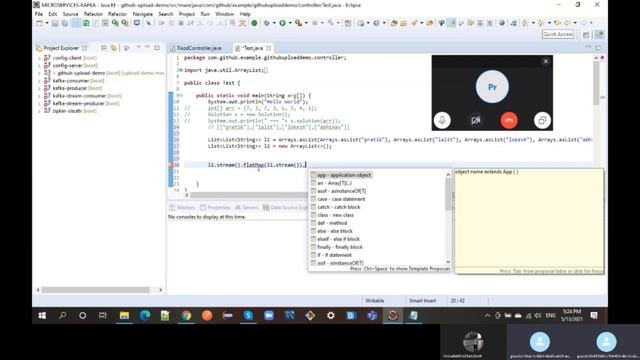Open Chrome from the taskbar
This screenshot has width=640, height=360.
point(186,316)
